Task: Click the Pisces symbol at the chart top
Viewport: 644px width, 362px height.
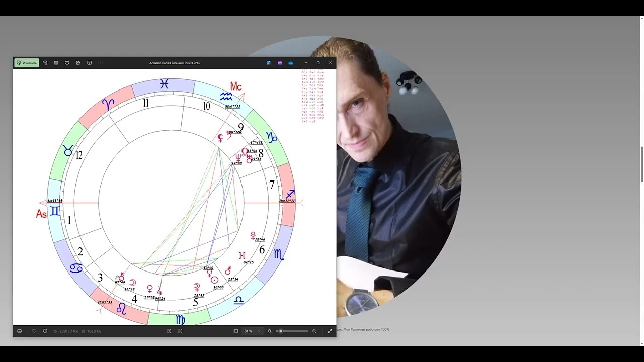Action: click(164, 84)
